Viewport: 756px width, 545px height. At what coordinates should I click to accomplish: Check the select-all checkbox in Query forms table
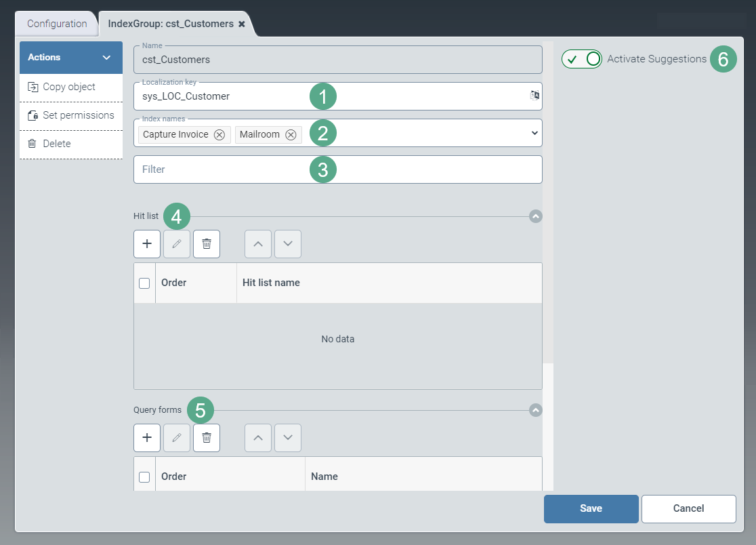144,477
